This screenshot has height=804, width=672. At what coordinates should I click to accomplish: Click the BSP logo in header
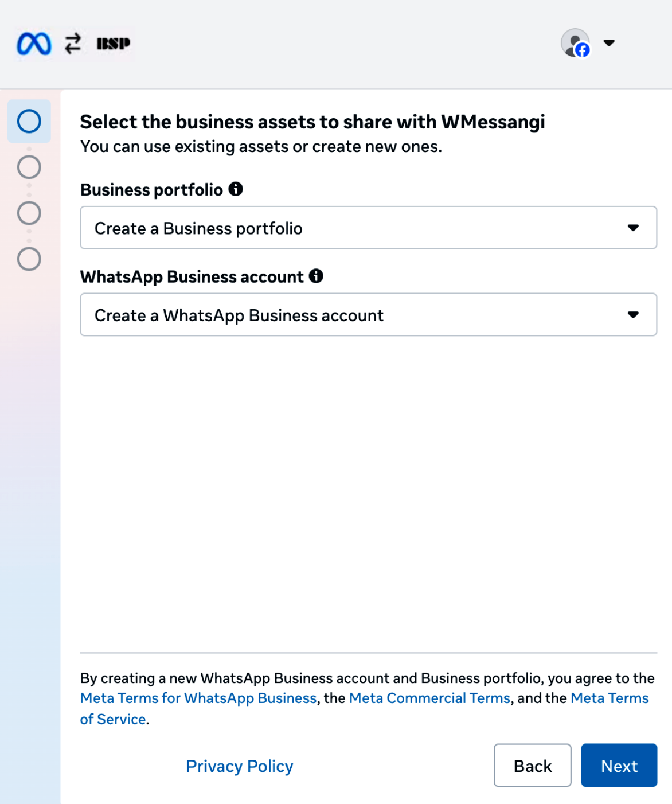[x=114, y=44]
